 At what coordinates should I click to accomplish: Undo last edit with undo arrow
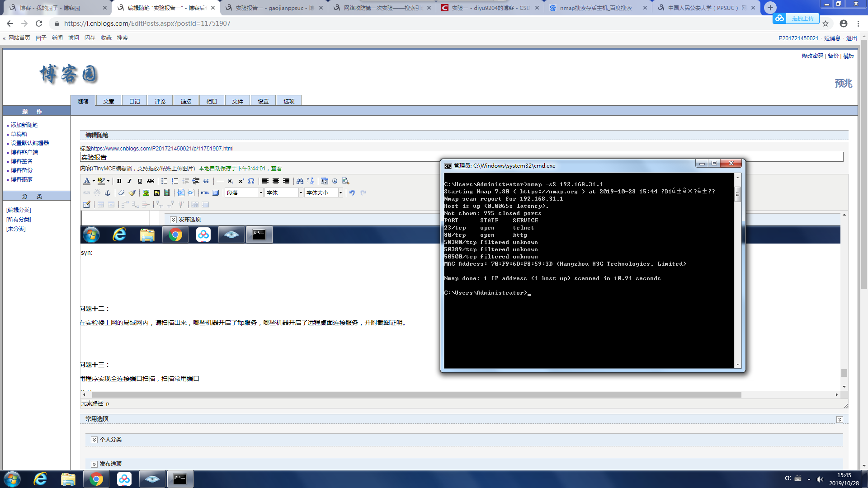coord(352,193)
